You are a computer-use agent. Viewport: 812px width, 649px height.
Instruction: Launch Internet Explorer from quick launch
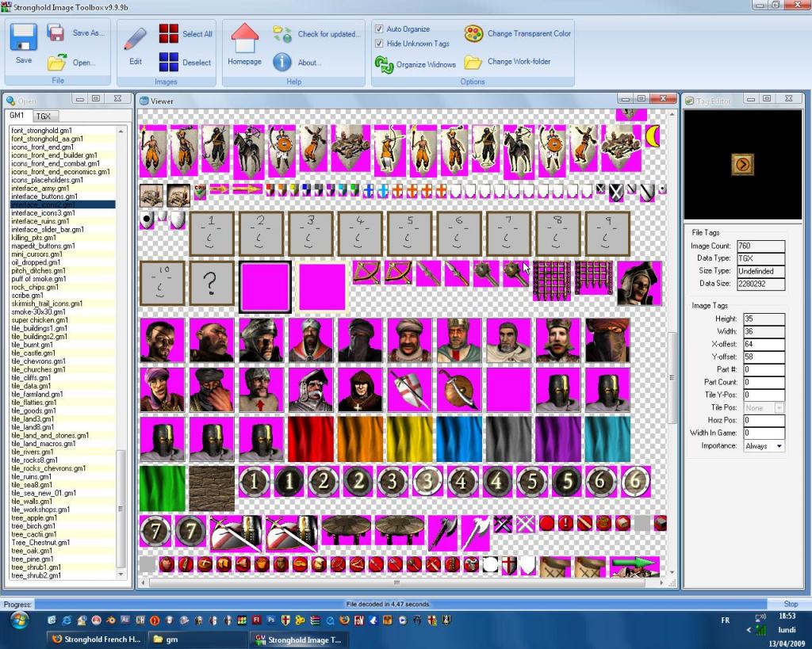point(67,620)
